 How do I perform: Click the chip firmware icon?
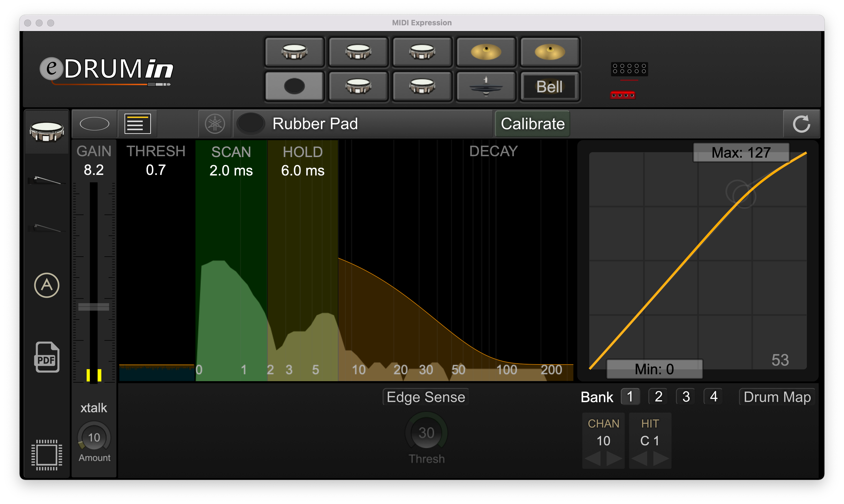tap(47, 455)
